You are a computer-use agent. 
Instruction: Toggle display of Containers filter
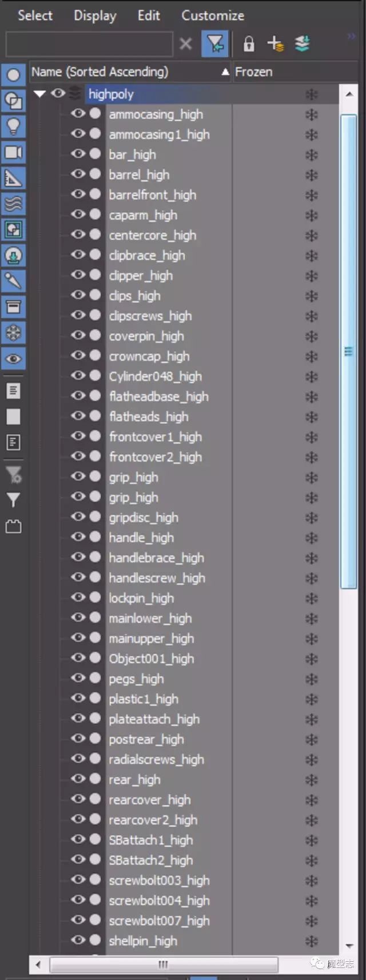(13, 307)
